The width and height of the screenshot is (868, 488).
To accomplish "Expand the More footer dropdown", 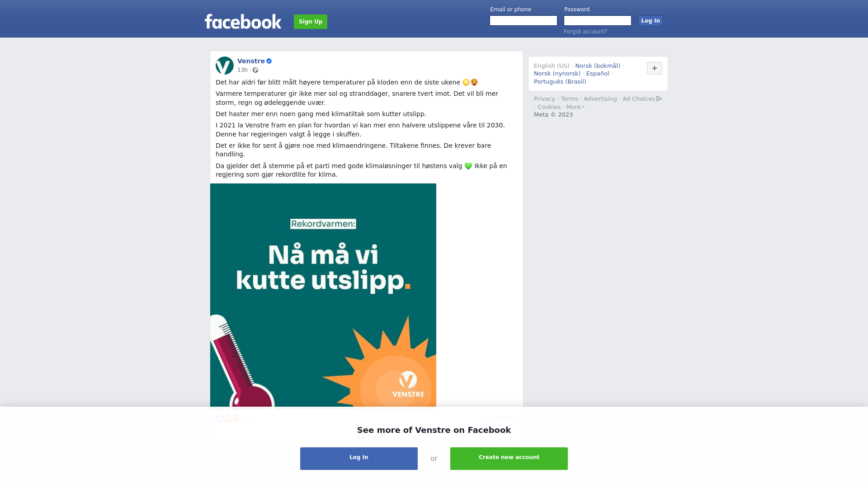I will (576, 107).
